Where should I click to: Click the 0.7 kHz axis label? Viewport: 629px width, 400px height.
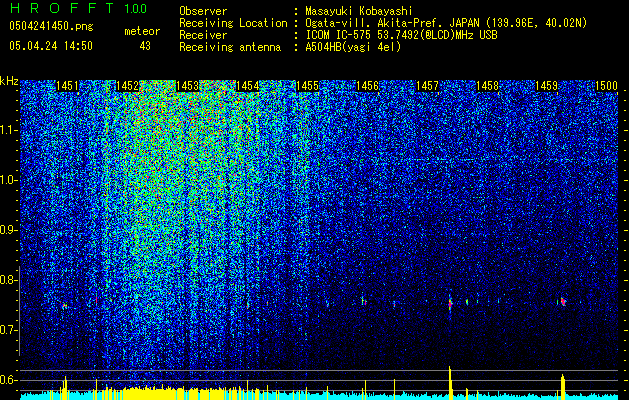9,330
